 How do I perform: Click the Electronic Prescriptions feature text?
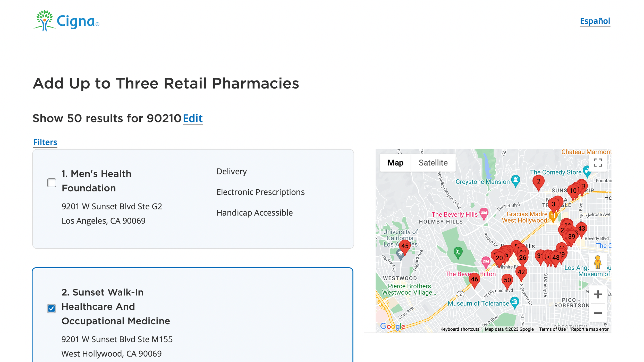260,192
